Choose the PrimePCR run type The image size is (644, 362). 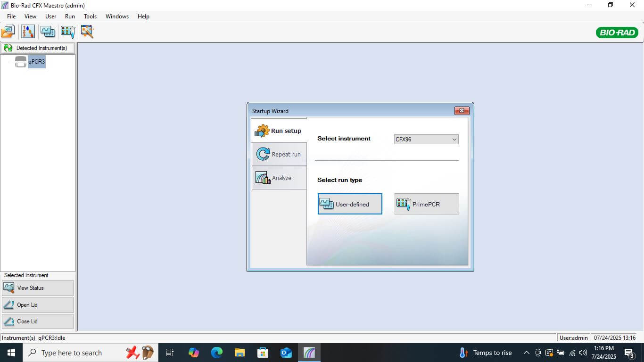click(x=426, y=204)
